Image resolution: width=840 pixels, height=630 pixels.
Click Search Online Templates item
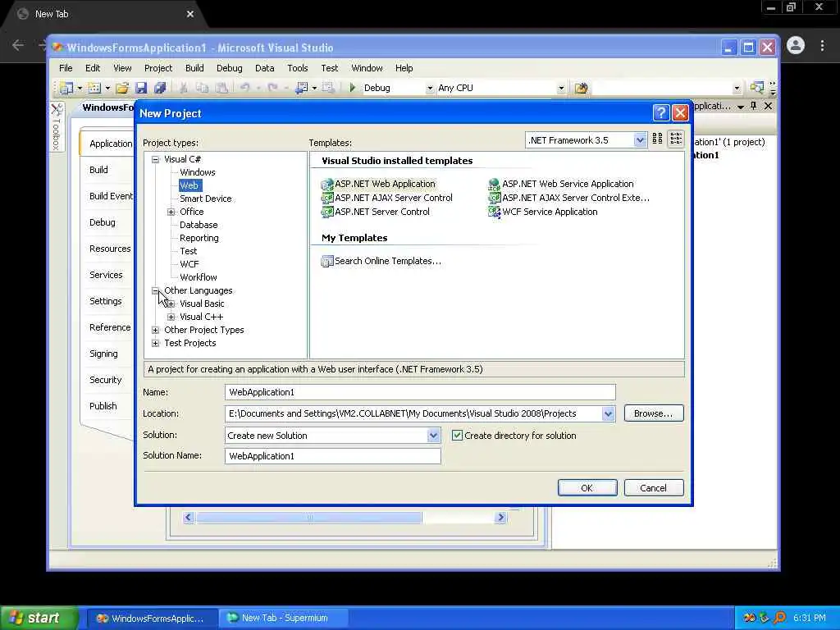[x=381, y=261]
